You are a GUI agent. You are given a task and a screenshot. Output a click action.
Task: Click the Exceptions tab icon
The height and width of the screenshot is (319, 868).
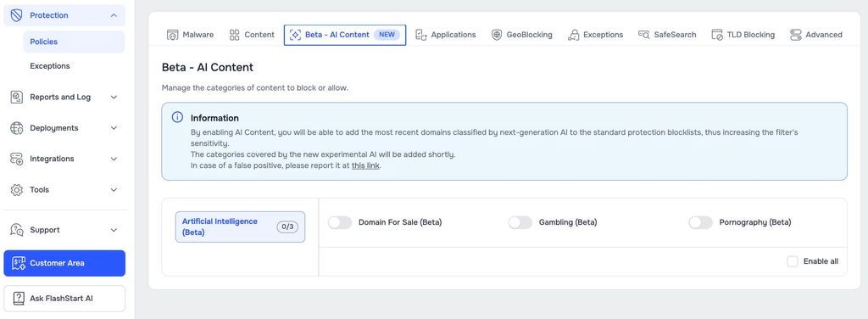click(x=574, y=35)
